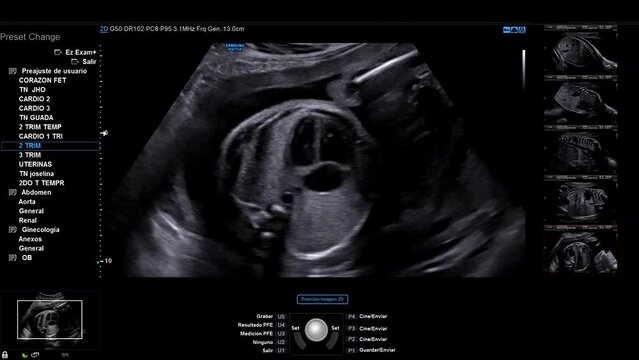Click the zoom navigation preview box
The height and width of the screenshot is (360, 639).
pos(50,320)
